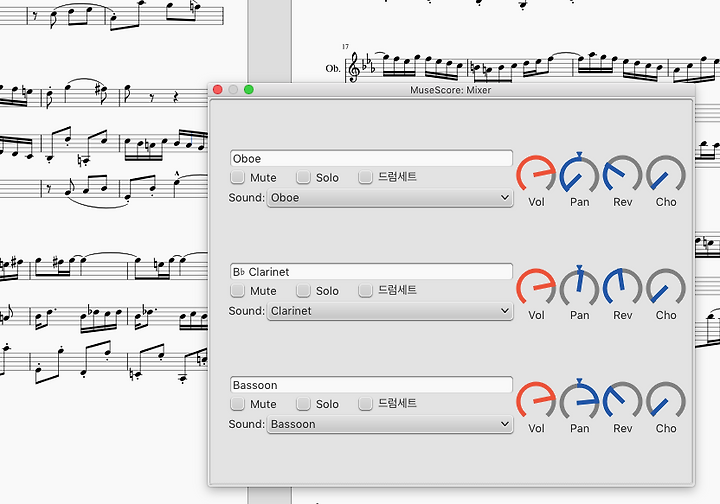Click the B♭ Clarinet Rev knob
Image resolution: width=720 pixels, height=504 pixels.
(x=622, y=288)
